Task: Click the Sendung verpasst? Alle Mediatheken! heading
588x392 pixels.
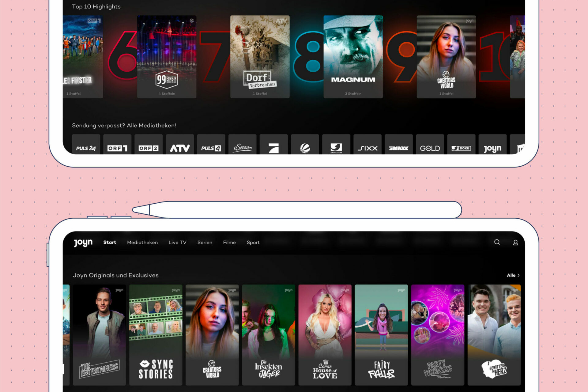Action: [124, 126]
